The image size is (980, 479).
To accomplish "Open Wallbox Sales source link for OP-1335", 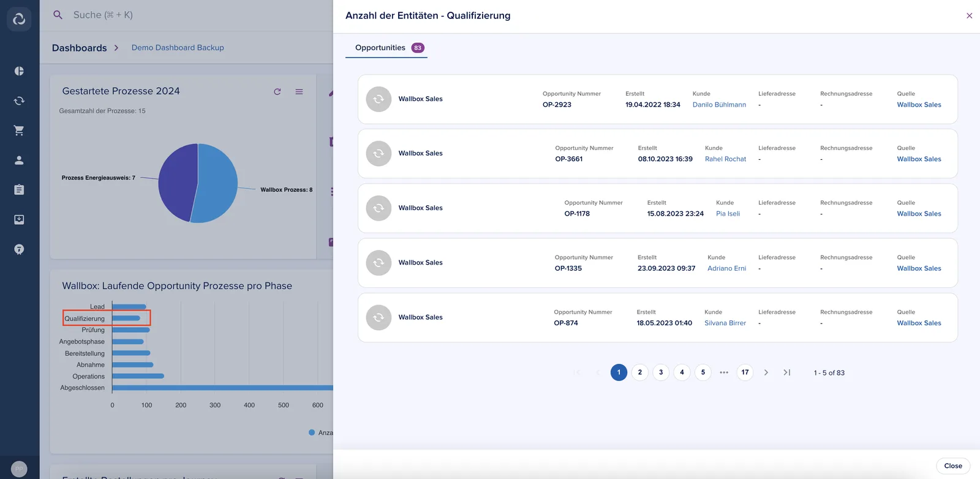I will (919, 268).
